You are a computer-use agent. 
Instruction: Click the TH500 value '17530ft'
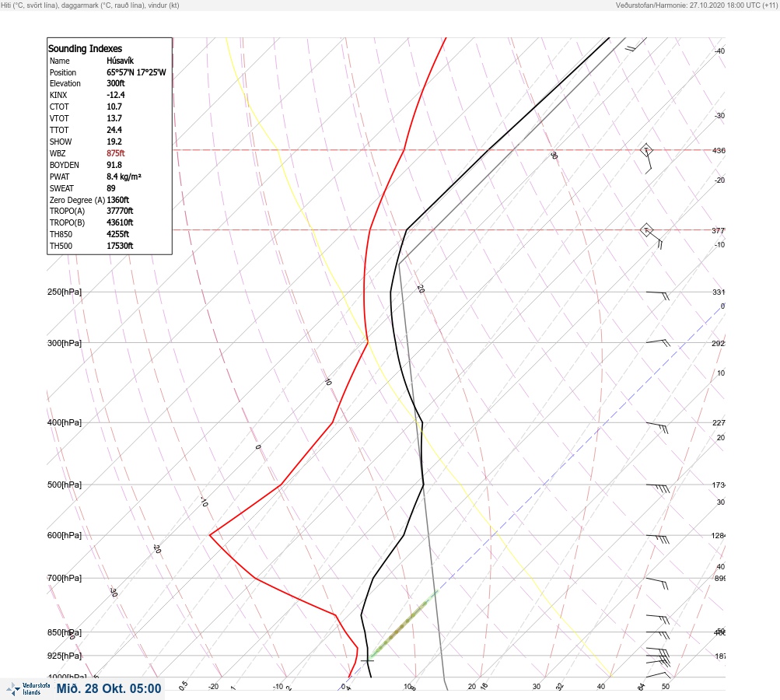120,247
